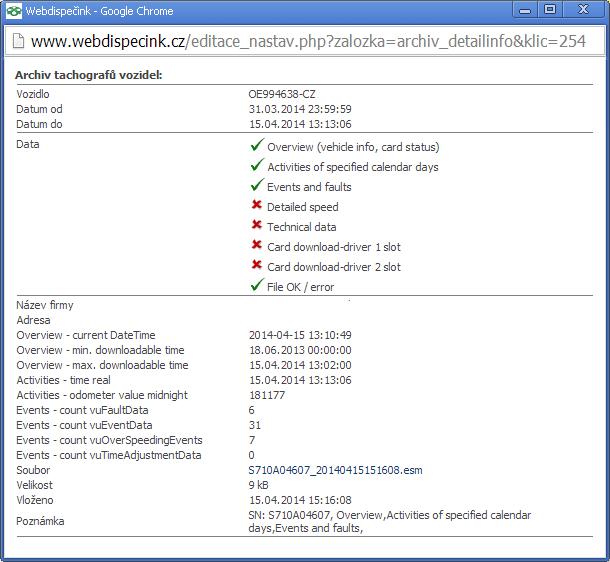This screenshot has height=562, width=610.
Task: Click the red cross for Card download-driver 2 slot
Action: pyautogui.click(x=257, y=266)
